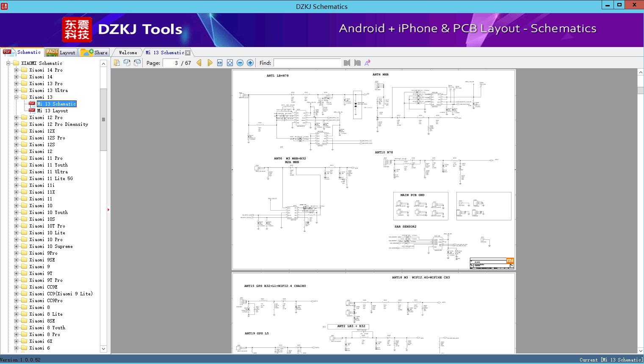Click the fit page icon
Image resolution: width=644 pixels, height=364 pixels.
[230, 63]
